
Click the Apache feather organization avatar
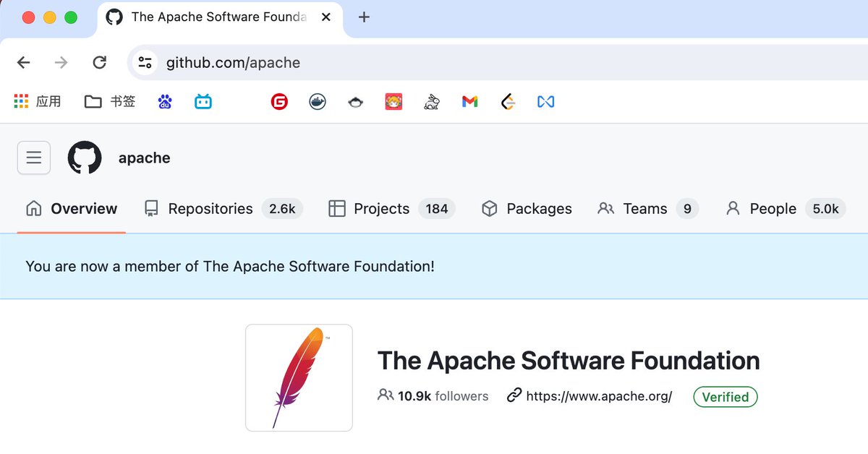299,377
